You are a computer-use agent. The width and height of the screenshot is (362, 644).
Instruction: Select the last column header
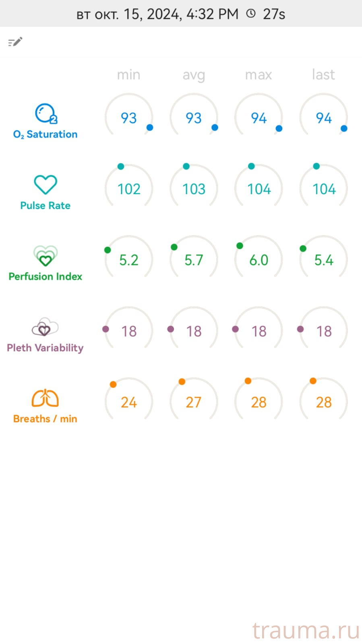point(323,75)
